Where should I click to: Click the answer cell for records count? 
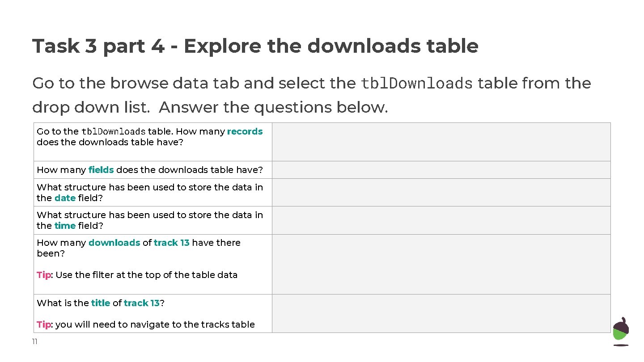[x=441, y=142]
